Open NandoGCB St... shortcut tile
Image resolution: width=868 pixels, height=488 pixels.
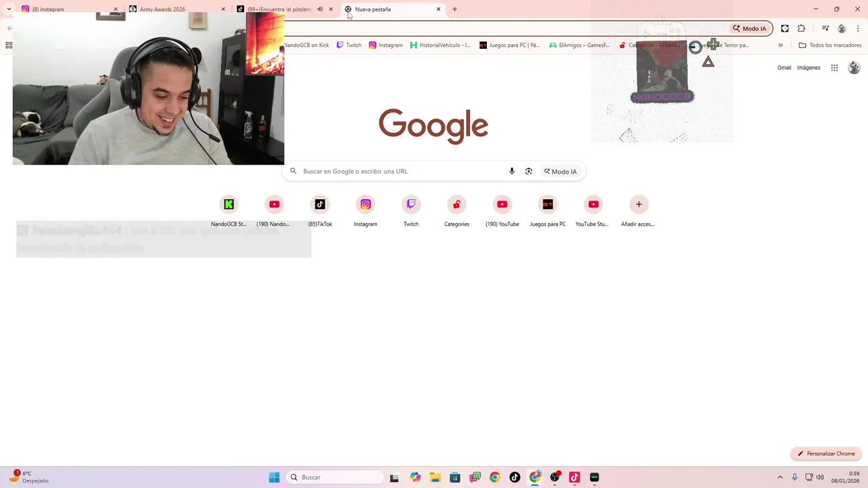229,211
